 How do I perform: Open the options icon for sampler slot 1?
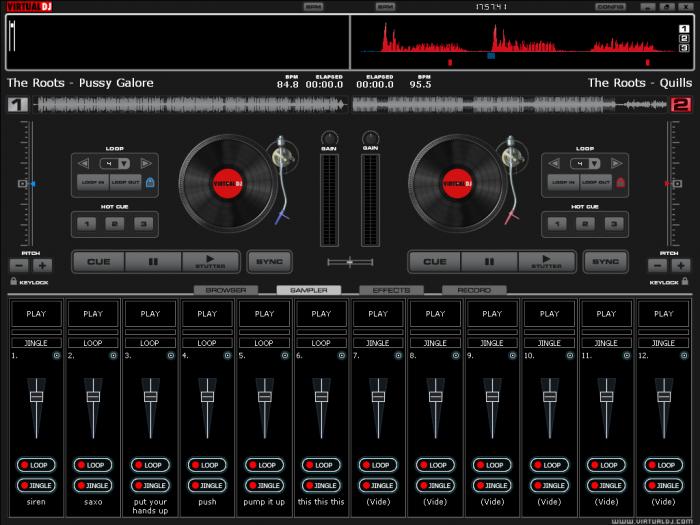[56, 355]
